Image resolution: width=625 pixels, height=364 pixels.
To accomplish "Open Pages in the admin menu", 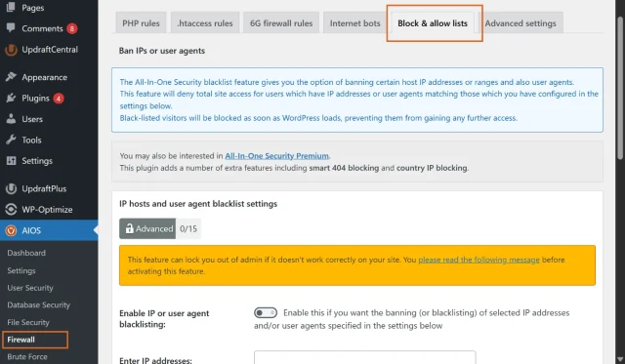I will point(33,7).
